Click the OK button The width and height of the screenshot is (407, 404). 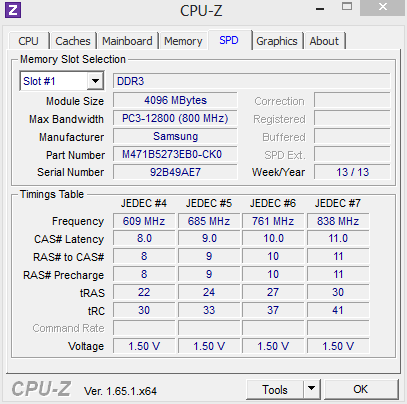tap(361, 389)
